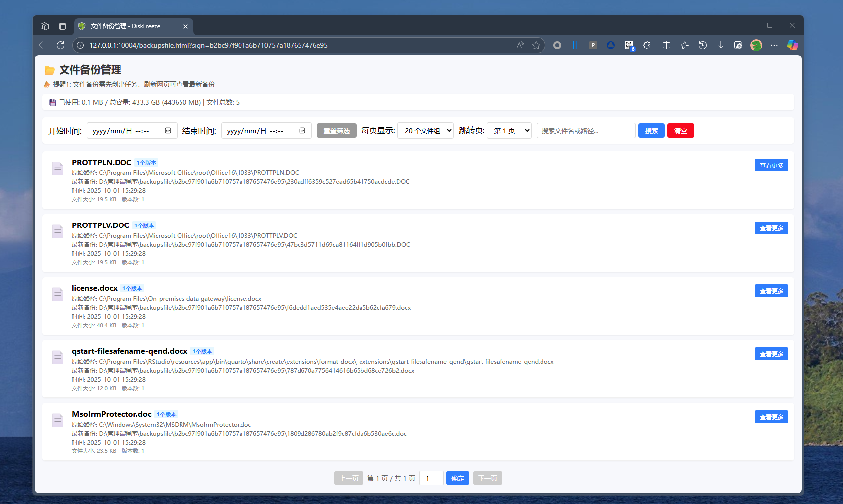
Task: Click the address bar URL
Action: click(208, 45)
